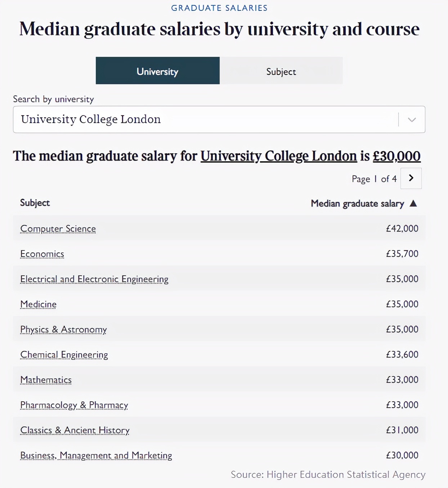Go to next results page
448x488 pixels.
point(411,178)
